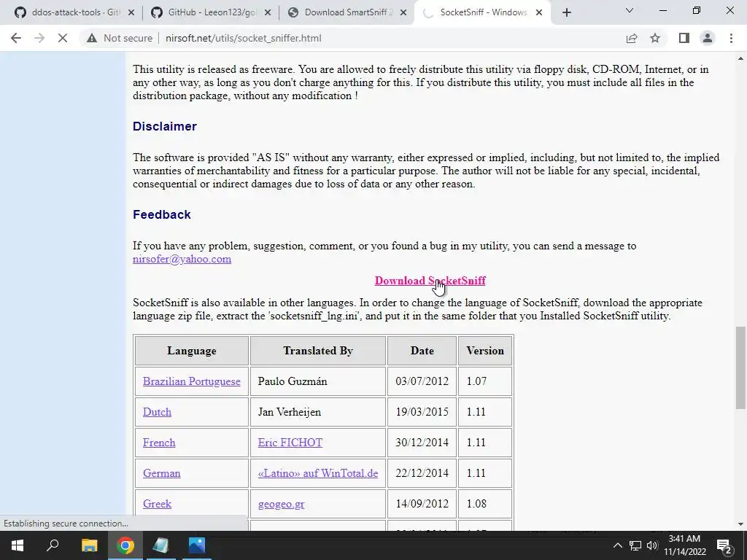Share this page icon in address bar
The width and height of the screenshot is (747, 560).
pyautogui.click(x=632, y=38)
